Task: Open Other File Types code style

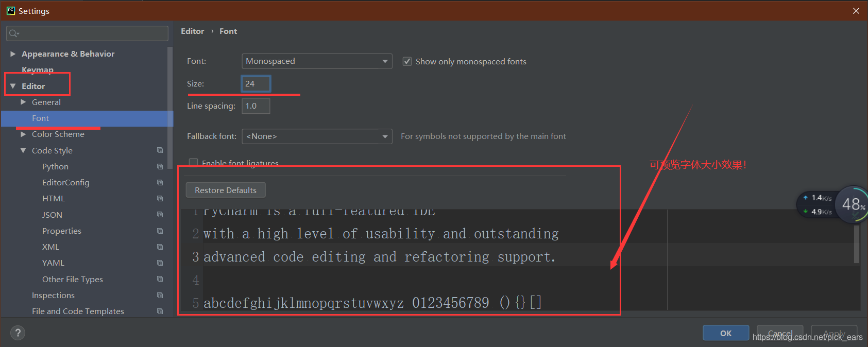Action: tap(72, 279)
